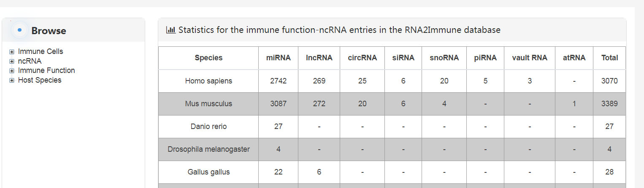Click the blue Browse panel dot icon
The width and height of the screenshot is (644, 188).
(x=19, y=30)
